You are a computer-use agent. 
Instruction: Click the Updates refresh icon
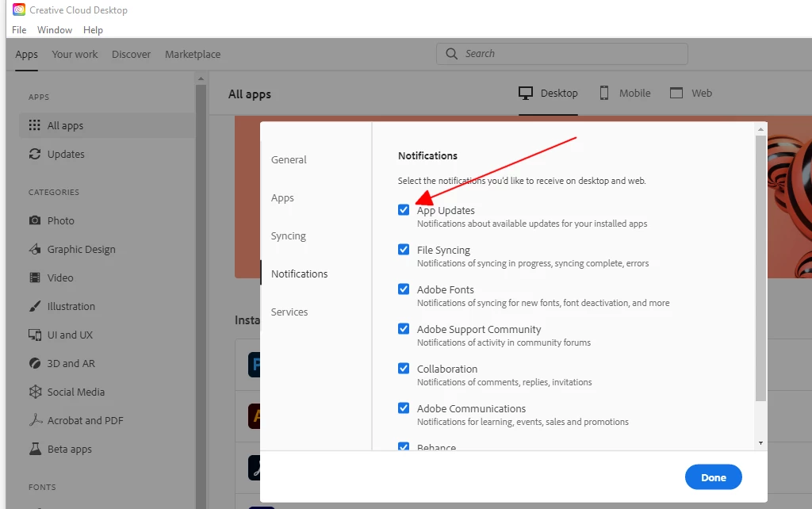[x=35, y=154]
